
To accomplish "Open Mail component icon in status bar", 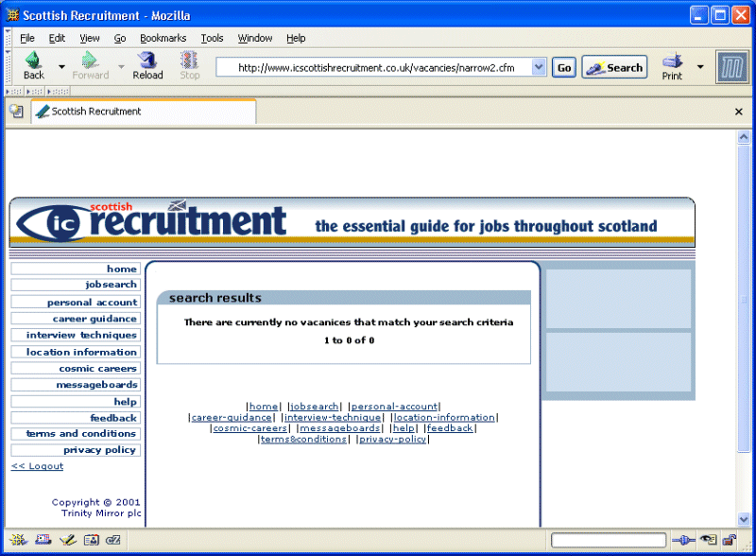I will click(x=43, y=540).
